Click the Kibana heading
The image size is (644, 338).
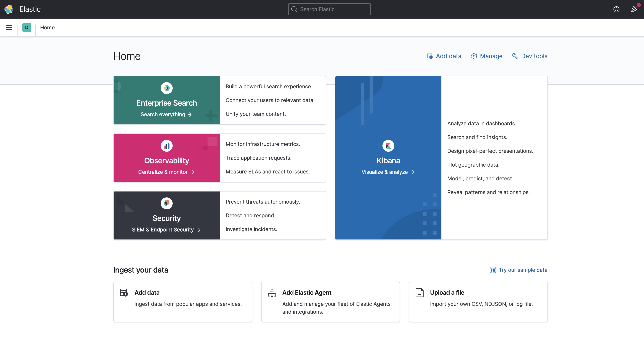[388, 161]
